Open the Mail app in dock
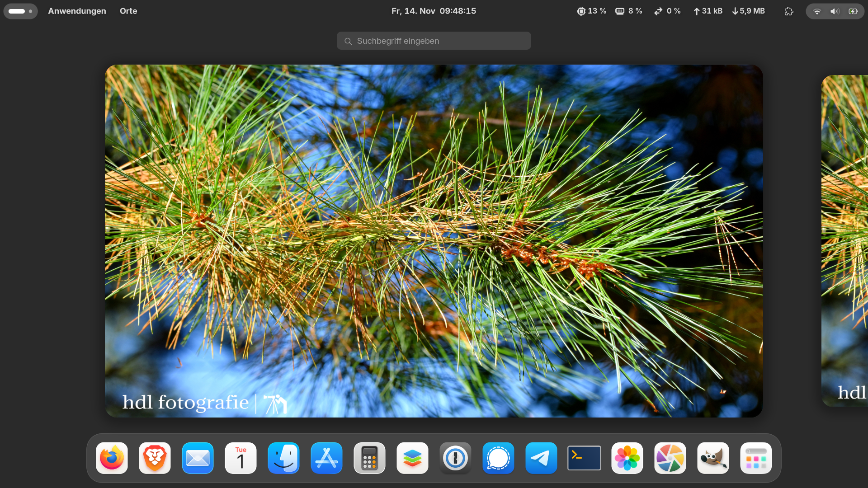The image size is (868, 488). click(198, 458)
